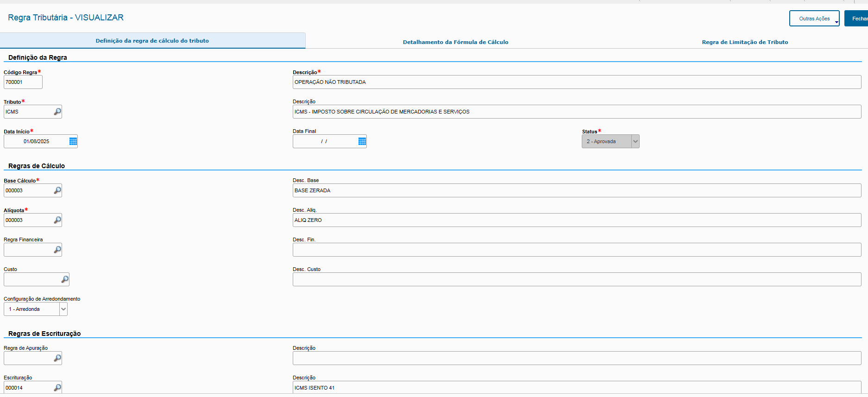Click the Tributo search magnifier icon
Screen dimensions: 868x397
(57, 112)
